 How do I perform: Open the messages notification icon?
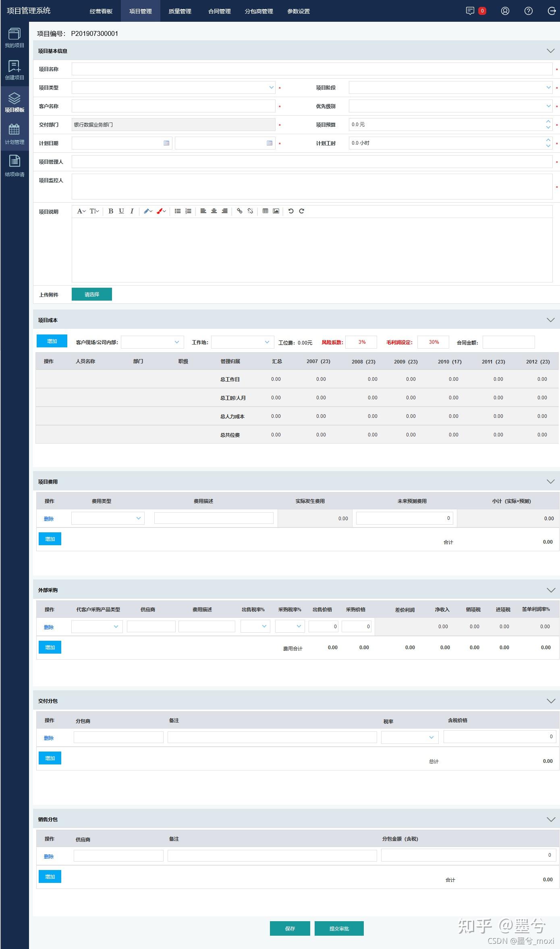[x=470, y=11]
